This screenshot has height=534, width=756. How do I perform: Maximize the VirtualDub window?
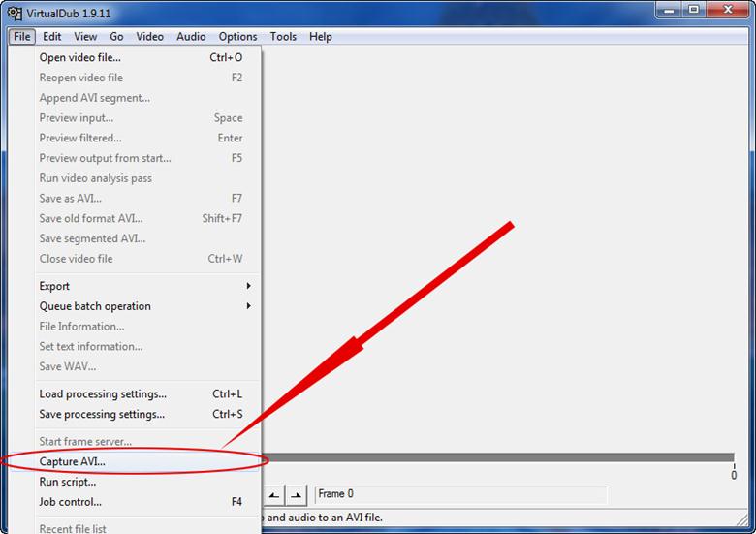694,10
